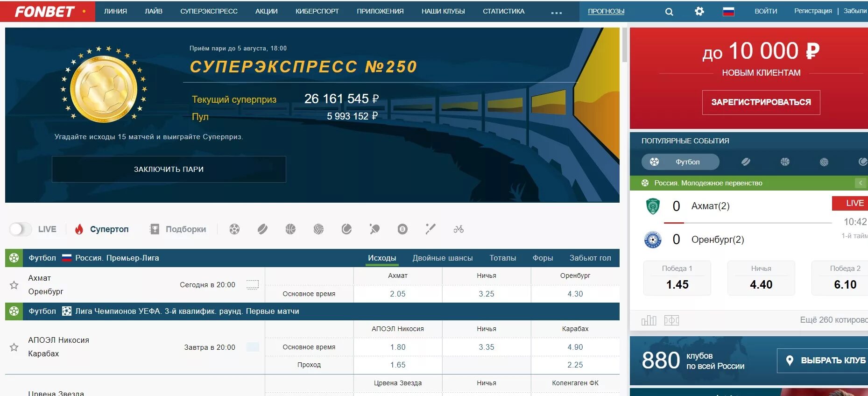Click the ЗАКЛЮЧИТЬ ПАРИ button
This screenshot has height=396, width=868.
coord(169,169)
